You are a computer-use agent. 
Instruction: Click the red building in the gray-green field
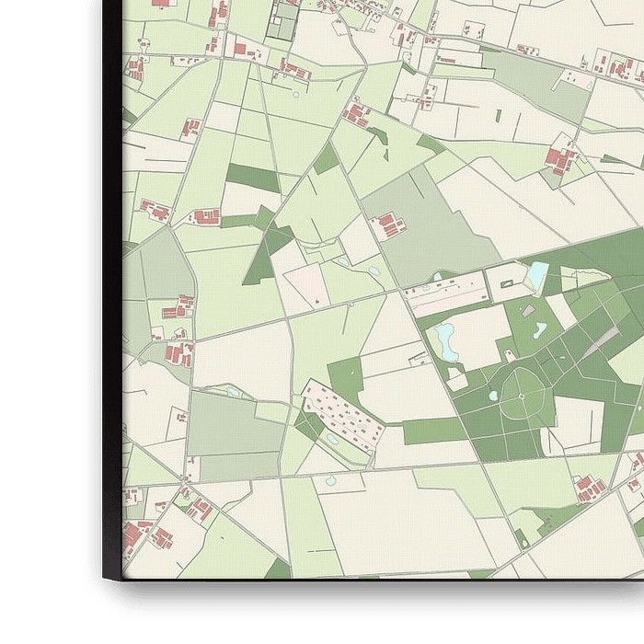tap(388, 224)
